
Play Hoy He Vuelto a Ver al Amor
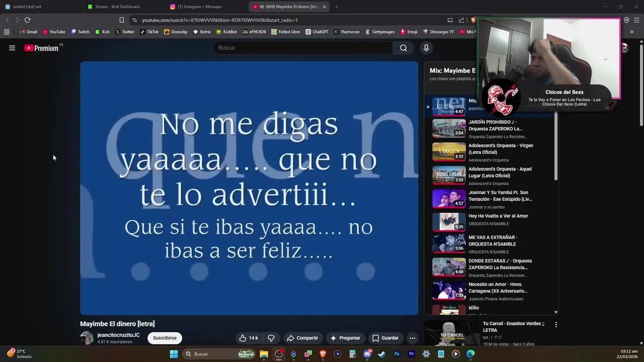491,221
